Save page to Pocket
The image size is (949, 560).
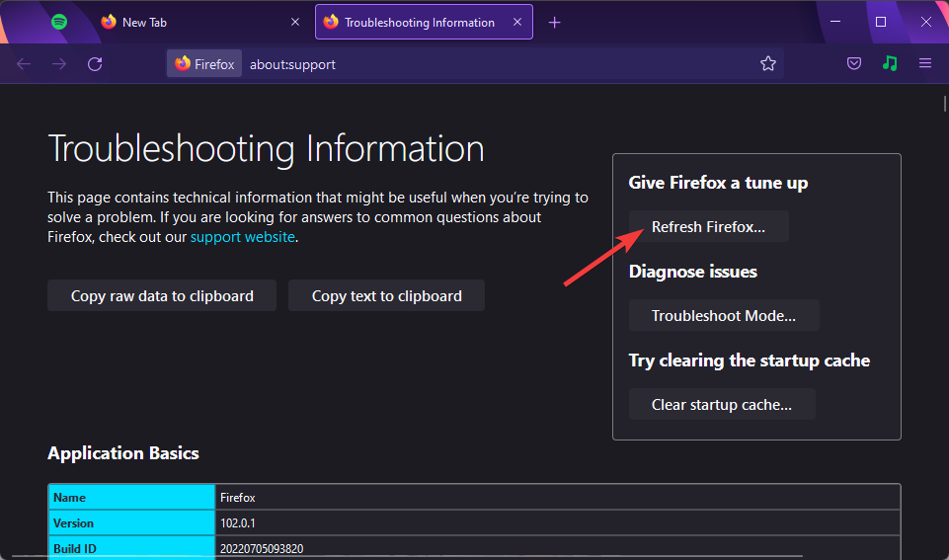coord(854,63)
